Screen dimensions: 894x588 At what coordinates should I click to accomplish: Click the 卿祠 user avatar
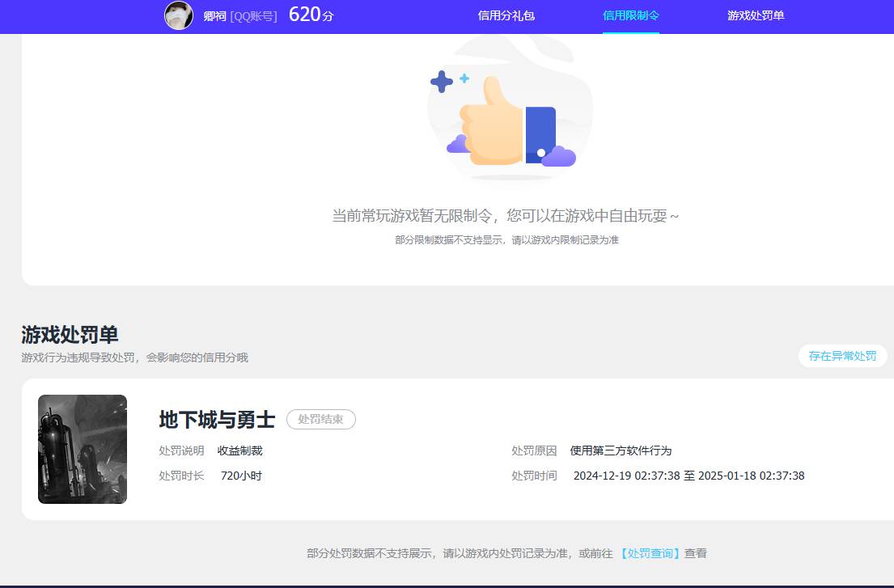[179, 16]
